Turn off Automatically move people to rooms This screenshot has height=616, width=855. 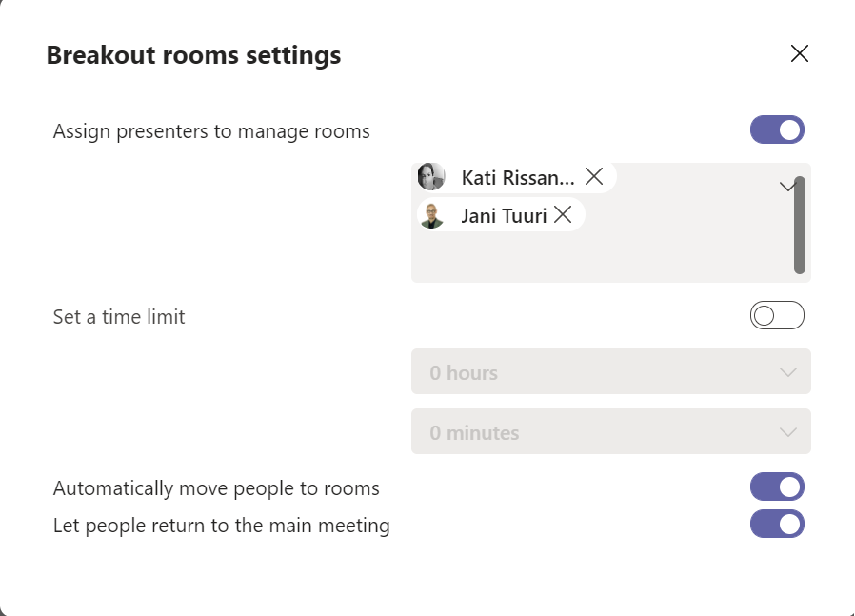pyautogui.click(x=777, y=487)
